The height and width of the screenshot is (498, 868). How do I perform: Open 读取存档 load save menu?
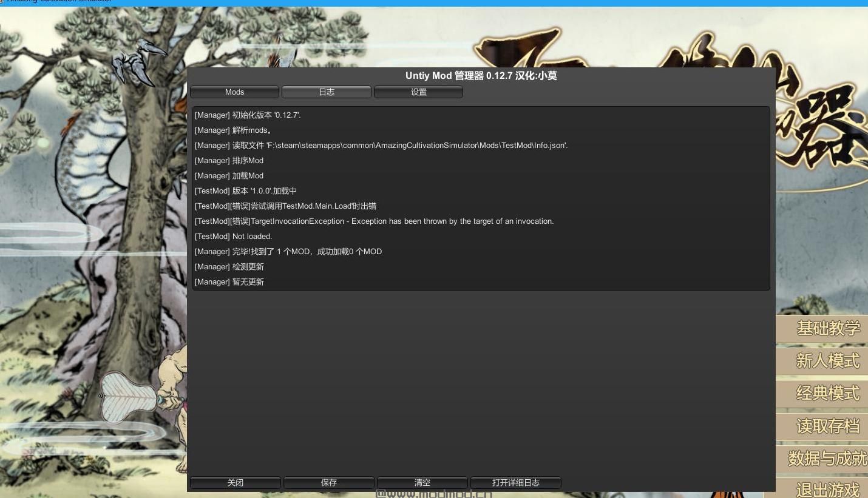tap(822, 426)
